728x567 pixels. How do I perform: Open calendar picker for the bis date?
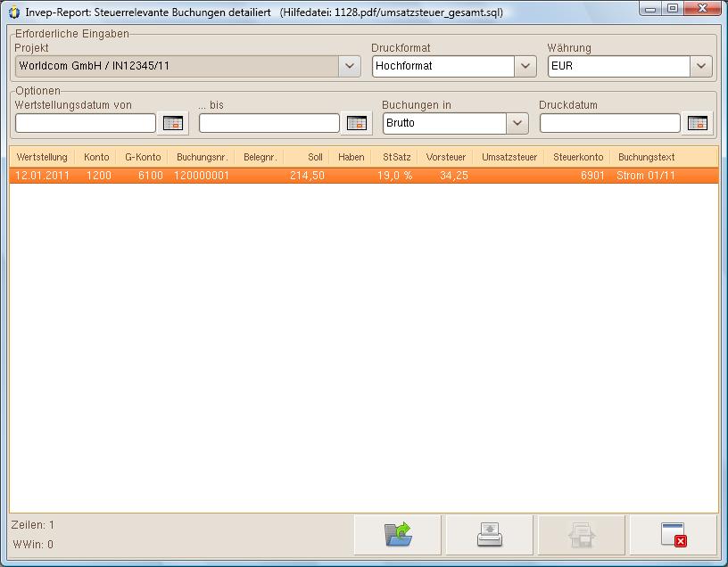pos(356,123)
